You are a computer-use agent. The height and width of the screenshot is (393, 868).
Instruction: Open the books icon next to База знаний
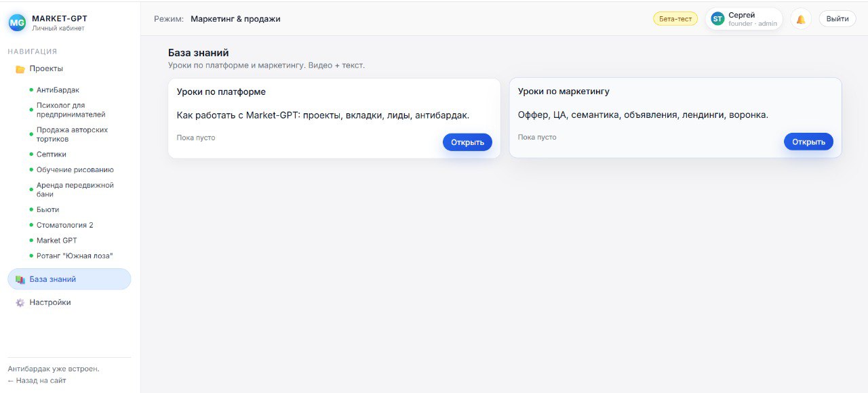(x=21, y=278)
